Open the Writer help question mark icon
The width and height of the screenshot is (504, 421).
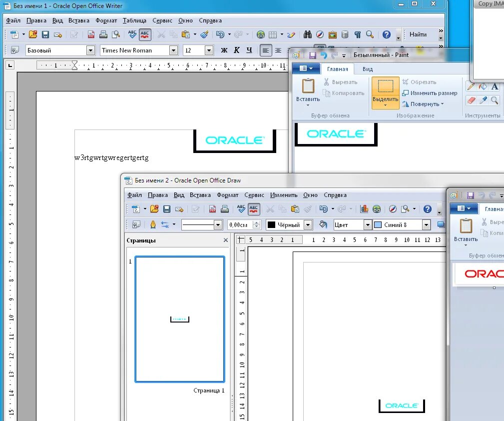386,34
